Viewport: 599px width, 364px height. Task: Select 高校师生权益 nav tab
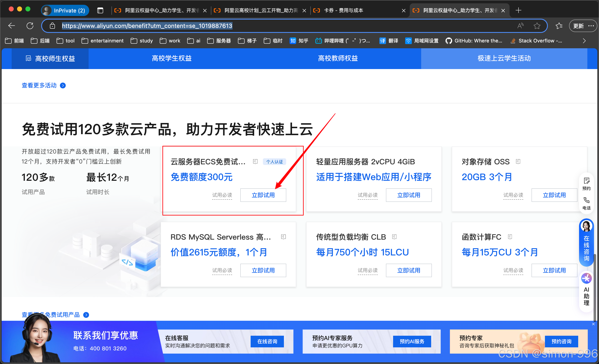(x=50, y=59)
